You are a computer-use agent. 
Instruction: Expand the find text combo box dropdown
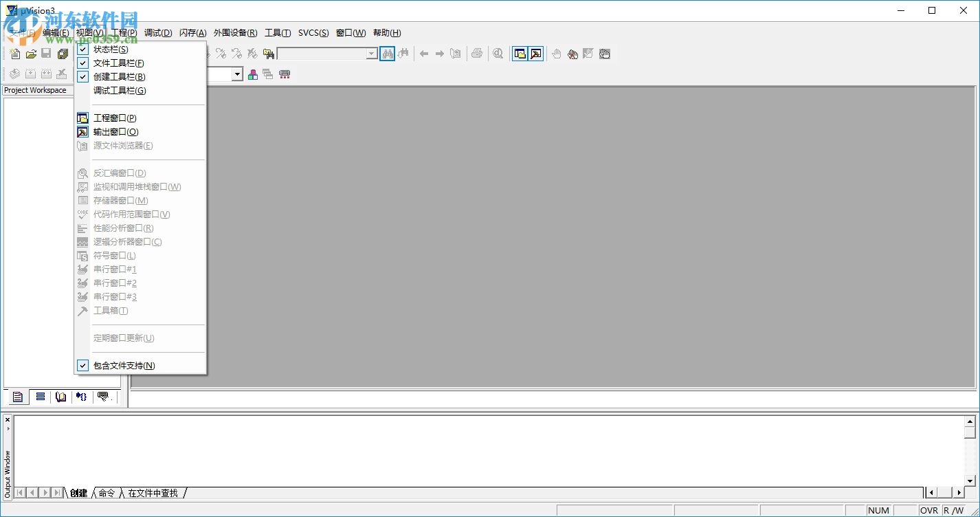click(x=372, y=54)
